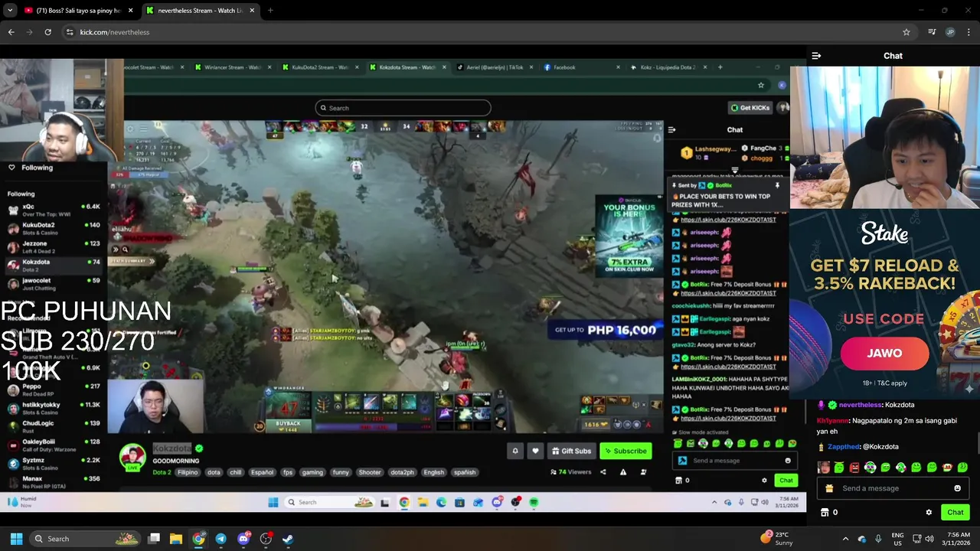Open Discord from the taskbar
Image resolution: width=980 pixels, height=551 pixels.
(x=243, y=539)
